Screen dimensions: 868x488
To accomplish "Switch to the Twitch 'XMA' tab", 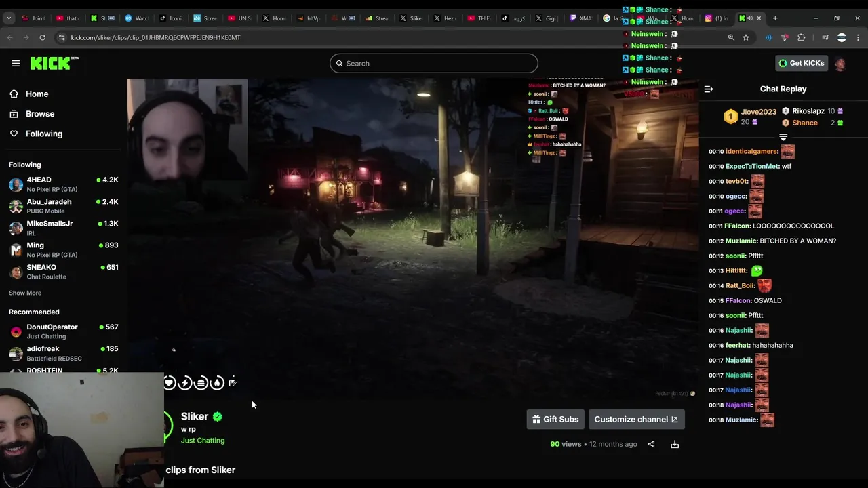I will pos(581,18).
